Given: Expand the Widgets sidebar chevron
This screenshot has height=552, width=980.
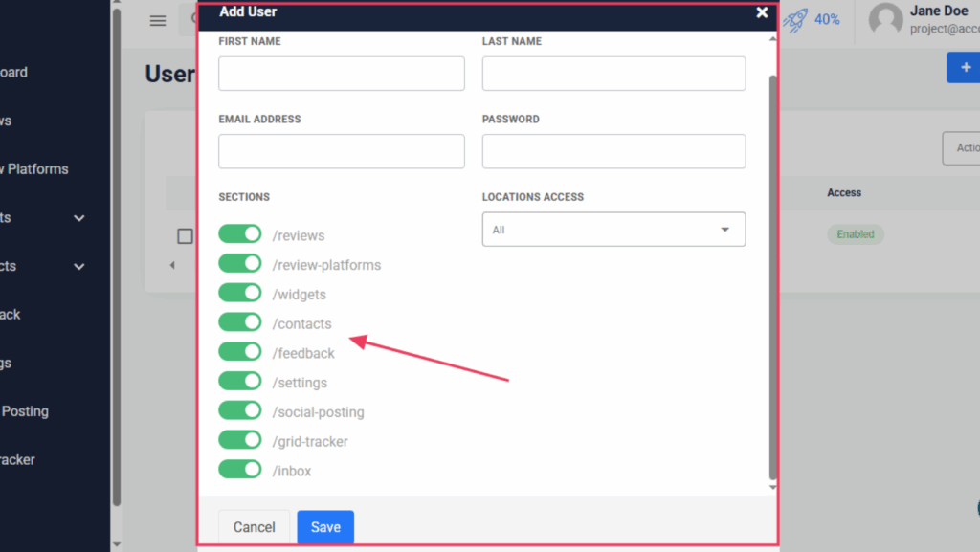Looking at the screenshot, I should coord(79,218).
